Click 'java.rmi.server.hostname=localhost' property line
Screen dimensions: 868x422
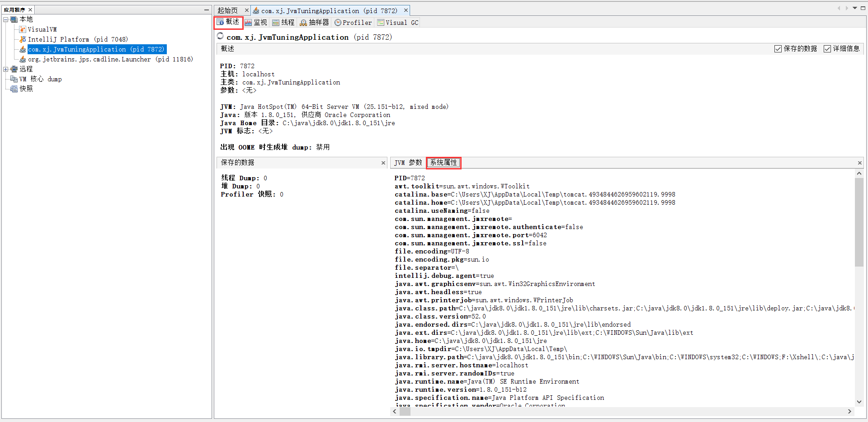461,365
